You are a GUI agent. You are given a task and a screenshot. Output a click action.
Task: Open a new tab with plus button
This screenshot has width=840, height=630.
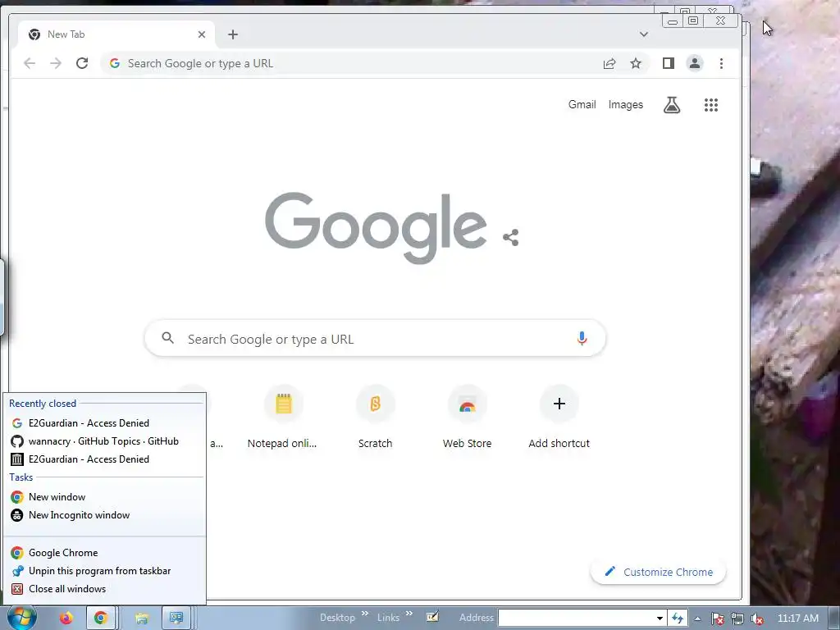click(232, 34)
